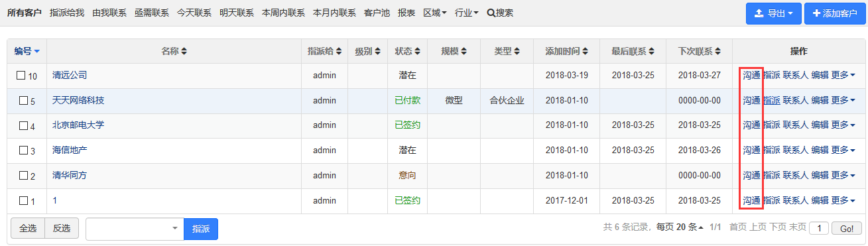Screen dimensions: 868x246
Task: Tick the checkbox for row 5
Action: (x=23, y=101)
